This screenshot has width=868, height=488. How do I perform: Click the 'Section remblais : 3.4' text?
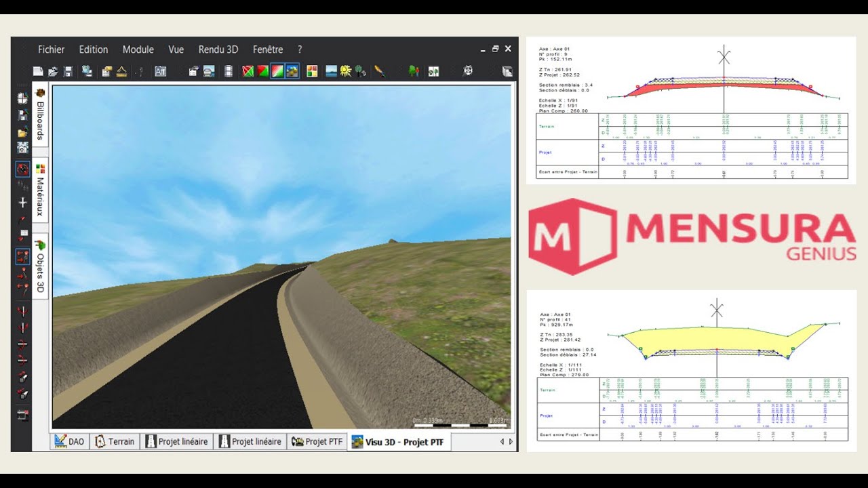[x=565, y=85]
